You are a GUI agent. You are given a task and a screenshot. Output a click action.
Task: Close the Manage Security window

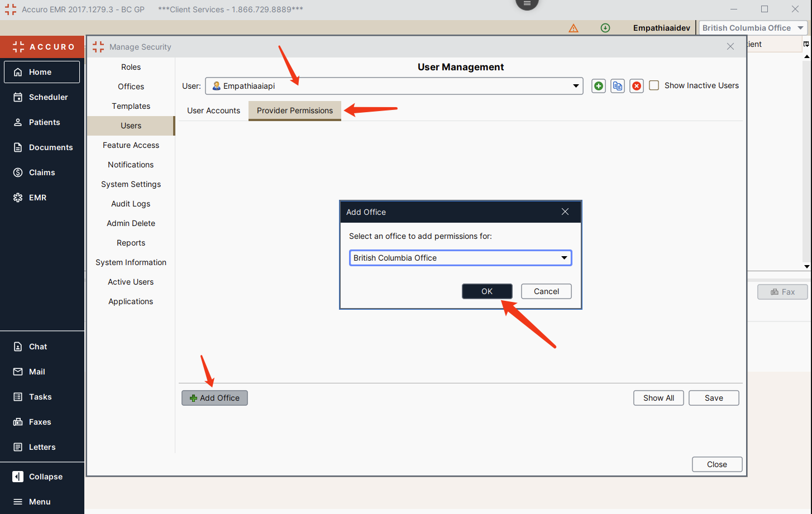tap(730, 47)
